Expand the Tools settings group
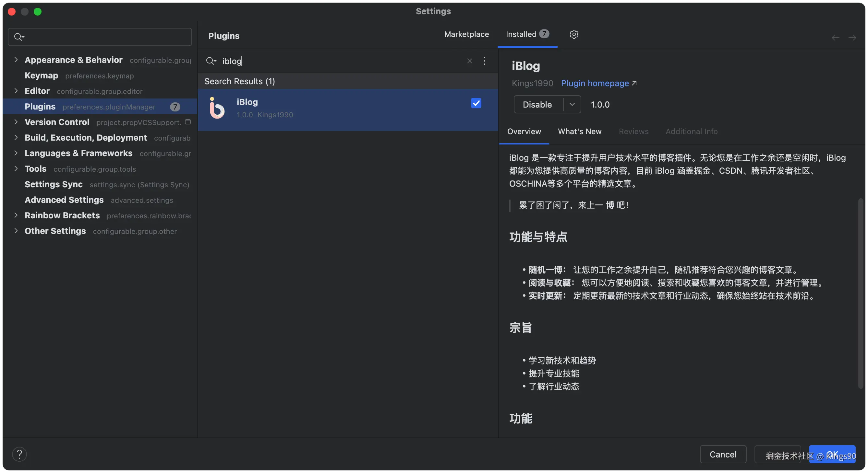This screenshot has height=473, width=868. click(16, 169)
